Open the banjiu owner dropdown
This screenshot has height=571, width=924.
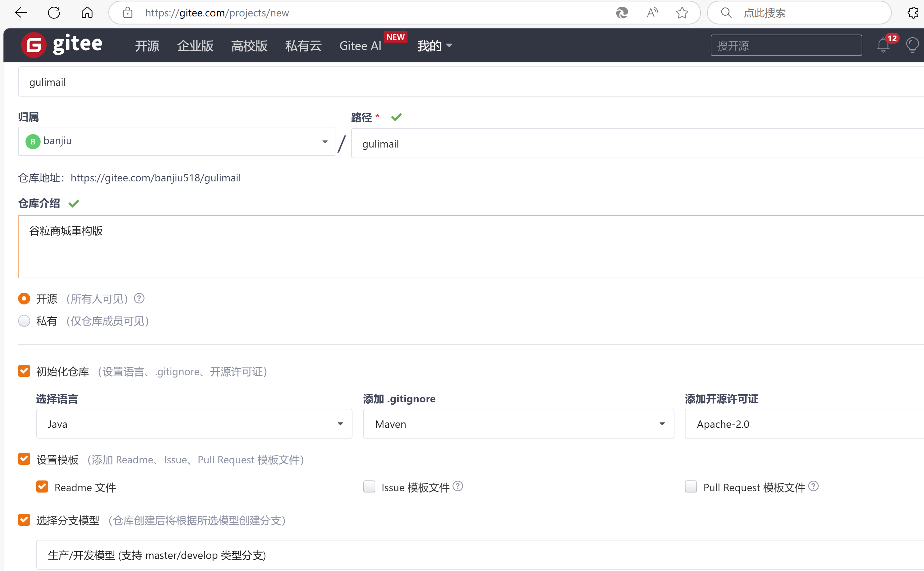[x=176, y=141]
